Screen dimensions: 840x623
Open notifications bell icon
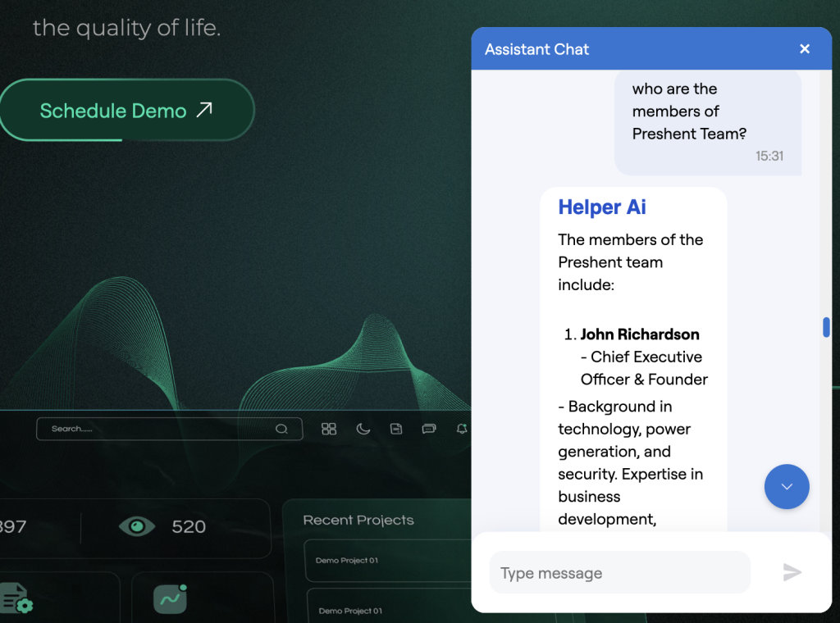coord(462,428)
